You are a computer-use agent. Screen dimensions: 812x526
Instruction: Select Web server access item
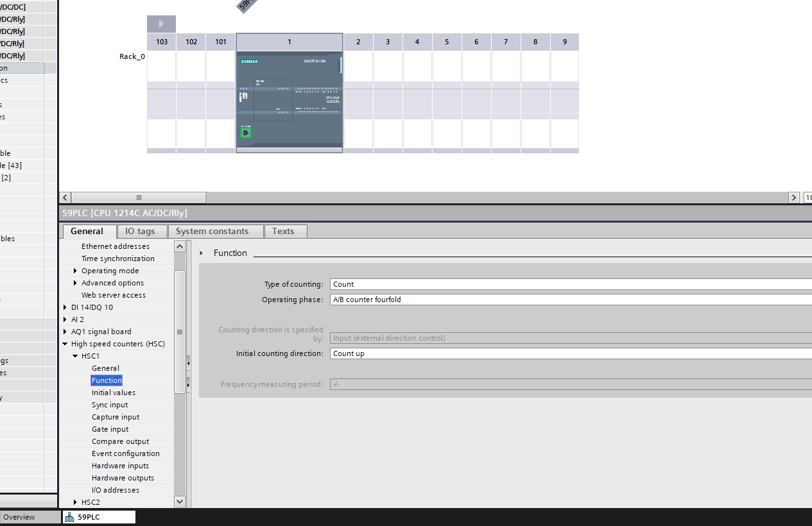(x=114, y=295)
